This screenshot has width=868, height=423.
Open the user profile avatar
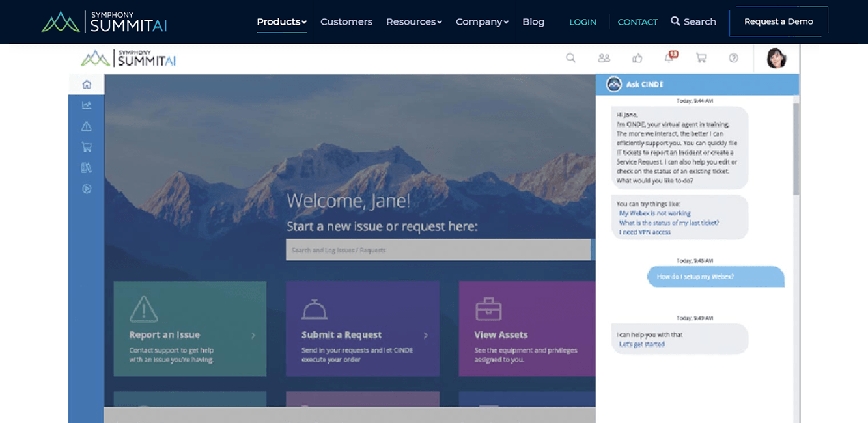[x=776, y=58]
